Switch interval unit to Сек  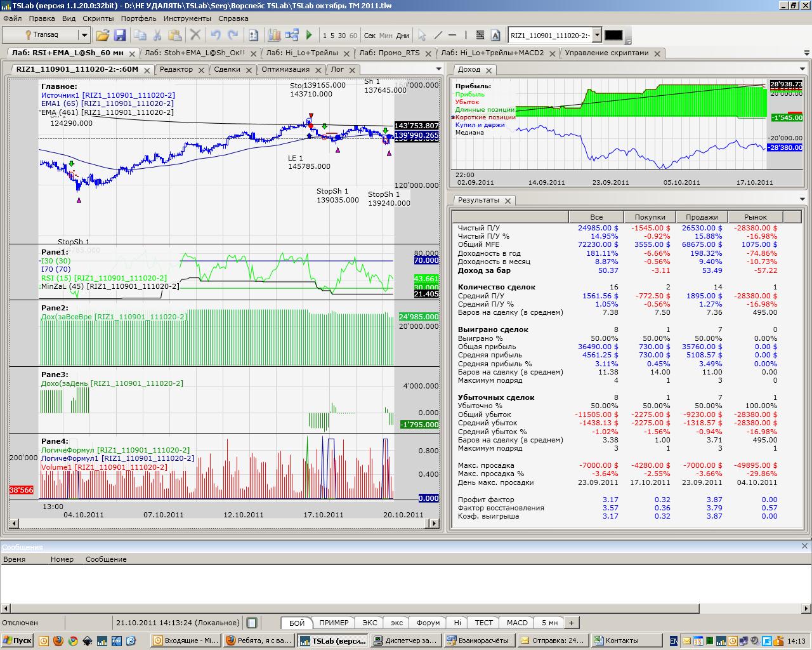(369, 36)
